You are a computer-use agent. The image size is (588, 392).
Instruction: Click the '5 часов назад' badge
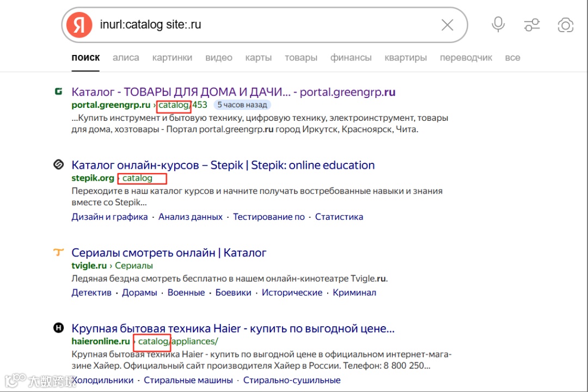click(x=242, y=105)
